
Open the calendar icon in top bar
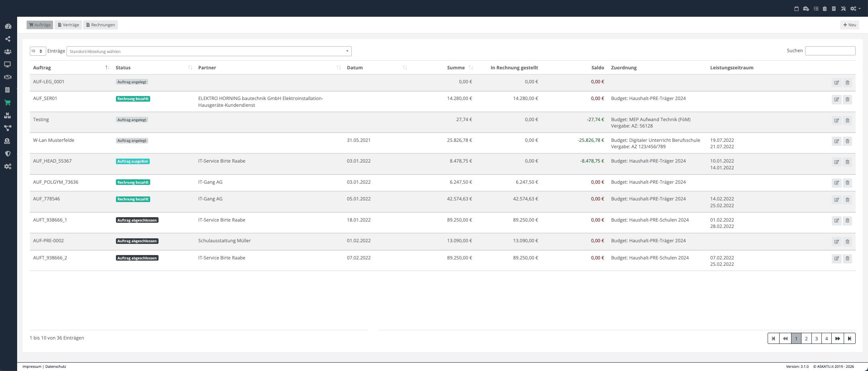[796, 8]
